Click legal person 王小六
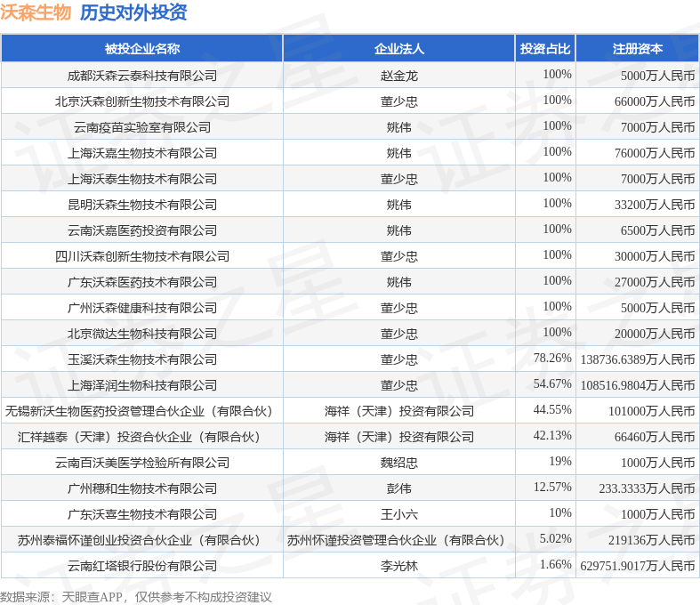This screenshot has width=700, height=605. [399, 514]
